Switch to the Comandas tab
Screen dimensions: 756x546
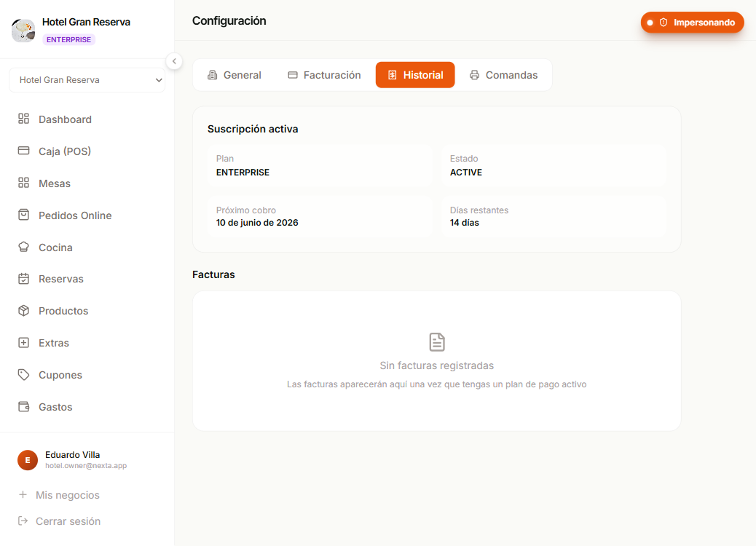[503, 75]
